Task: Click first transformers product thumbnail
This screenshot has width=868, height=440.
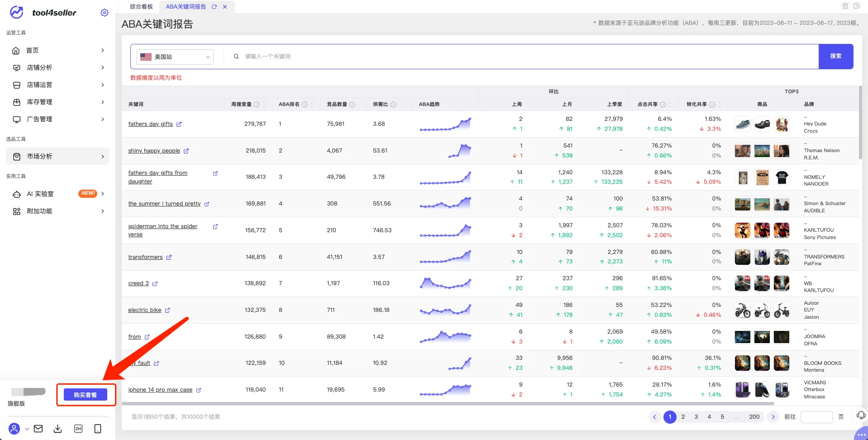Action: tap(743, 257)
